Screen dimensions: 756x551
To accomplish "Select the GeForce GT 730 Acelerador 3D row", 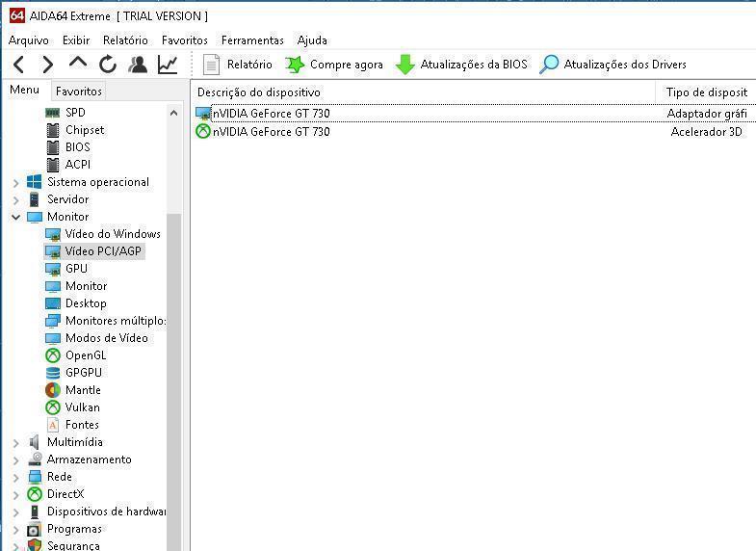I will 475,132.
